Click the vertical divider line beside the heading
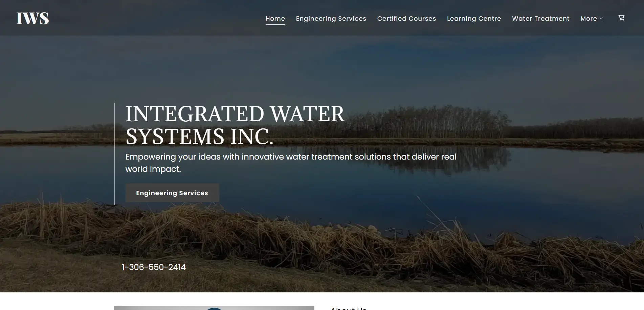The width and height of the screenshot is (644, 310). click(114, 153)
